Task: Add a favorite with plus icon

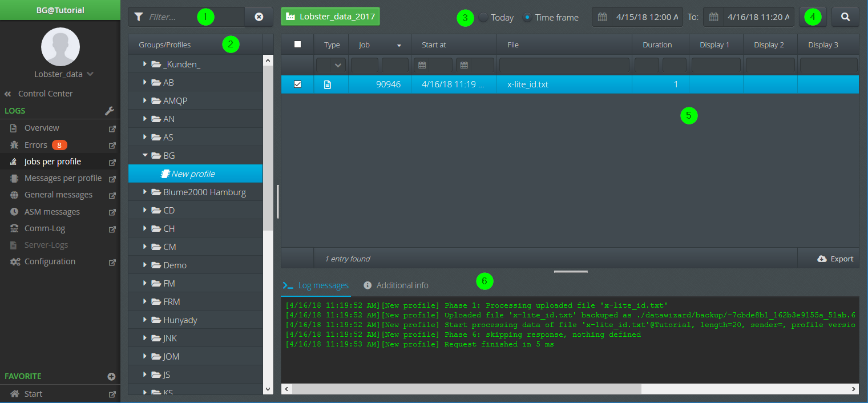Action: (111, 376)
